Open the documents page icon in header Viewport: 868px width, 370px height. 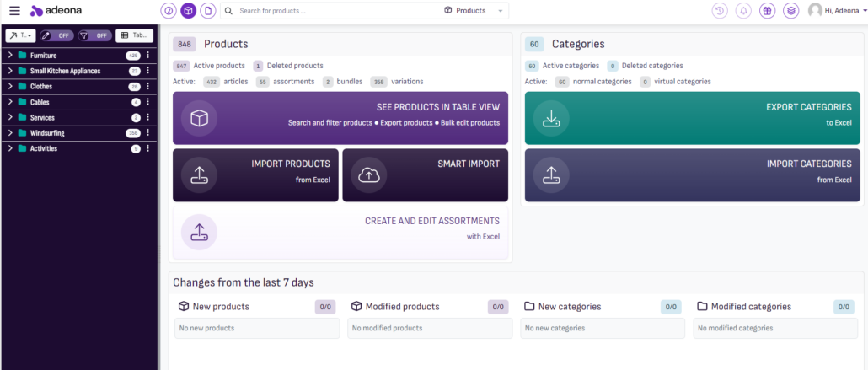(x=208, y=10)
